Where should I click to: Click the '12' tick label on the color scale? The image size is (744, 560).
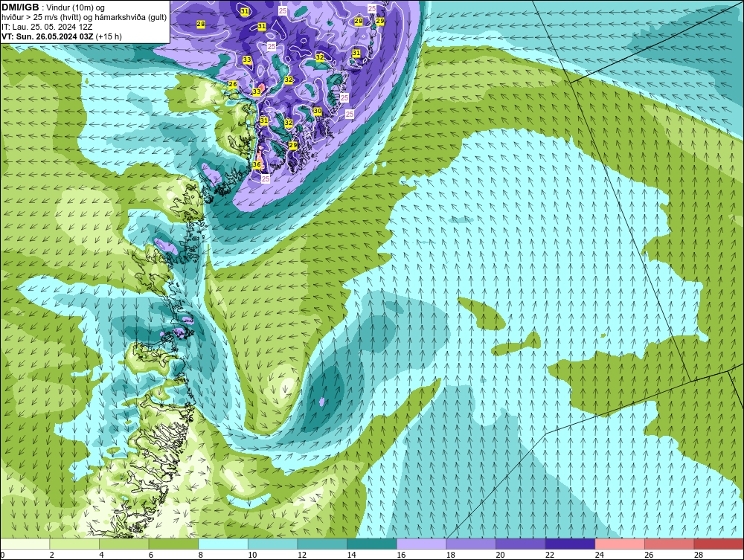pos(302,555)
